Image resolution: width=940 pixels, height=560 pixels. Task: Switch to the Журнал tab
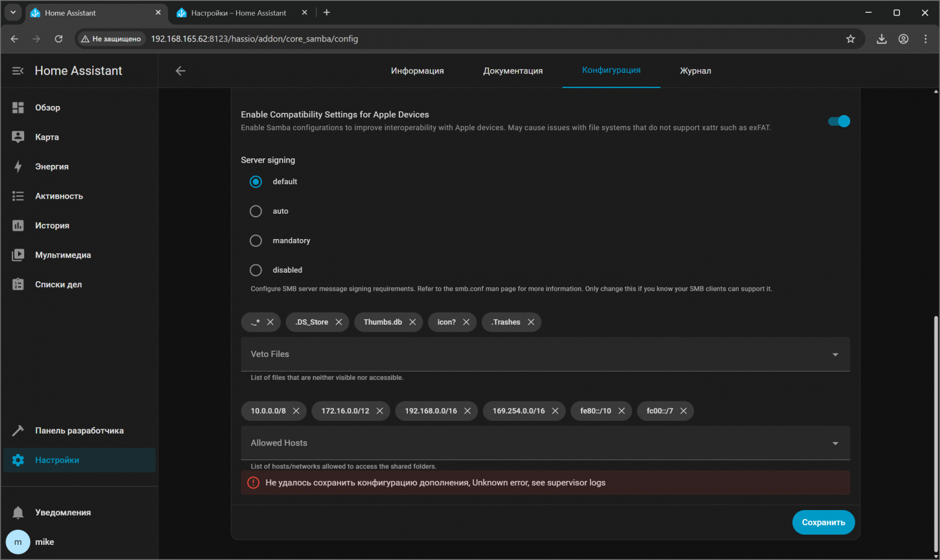point(695,70)
